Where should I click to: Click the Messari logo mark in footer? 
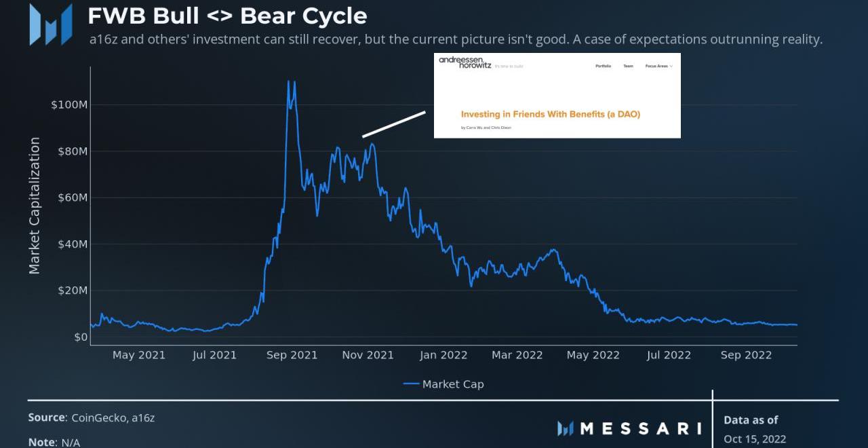pos(566,428)
